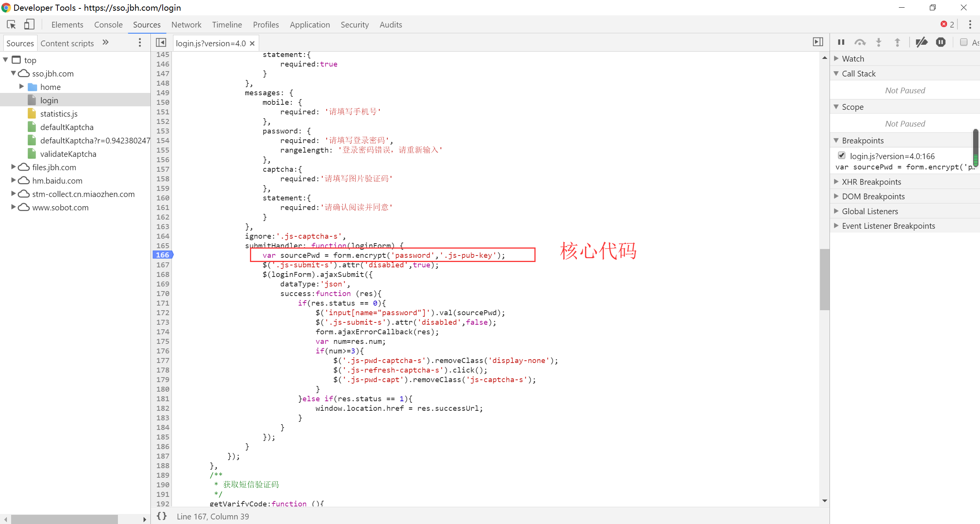Screen dimensions: 980x524
Task: Select statistics.js in file tree
Action: 59,114
